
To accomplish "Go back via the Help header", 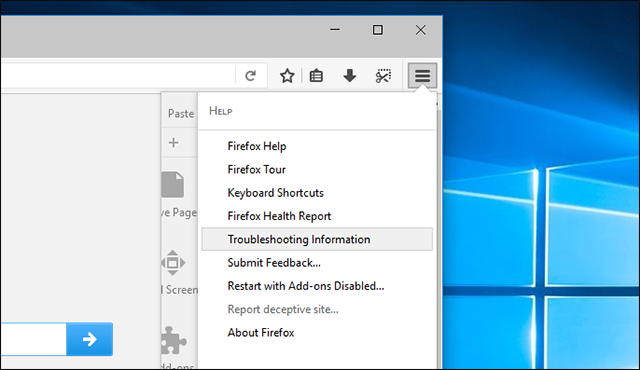I will coord(317,111).
